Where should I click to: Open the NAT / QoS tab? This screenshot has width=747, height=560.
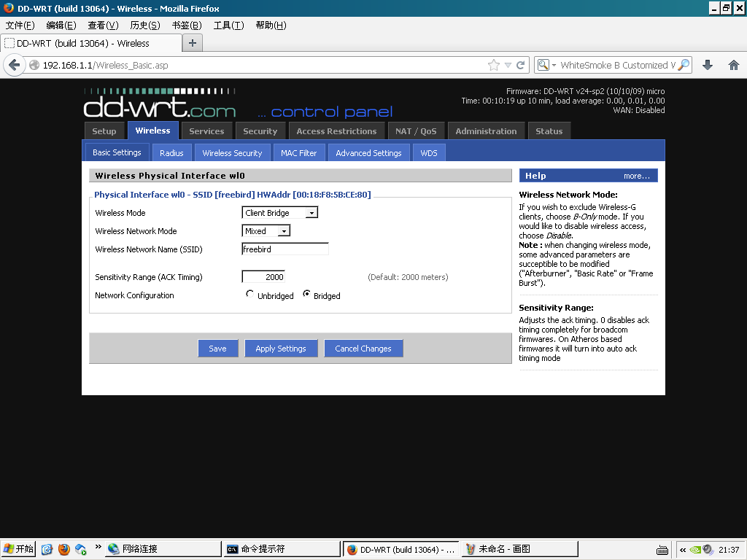pyautogui.click(x=416, y=131)
